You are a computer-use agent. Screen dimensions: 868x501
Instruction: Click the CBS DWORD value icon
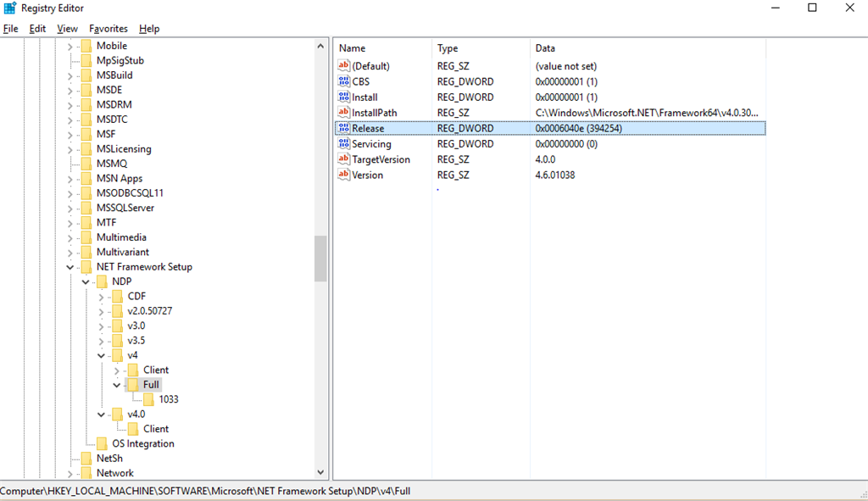(344, 81)
